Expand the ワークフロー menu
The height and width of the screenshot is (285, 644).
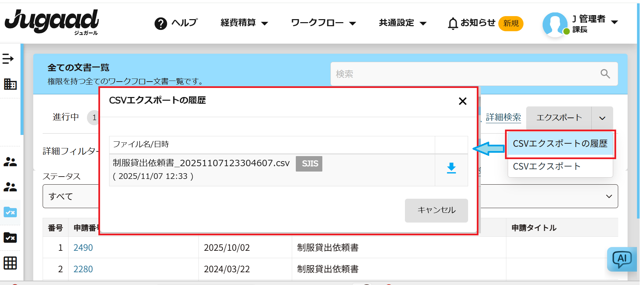click(x=323, y=23)
